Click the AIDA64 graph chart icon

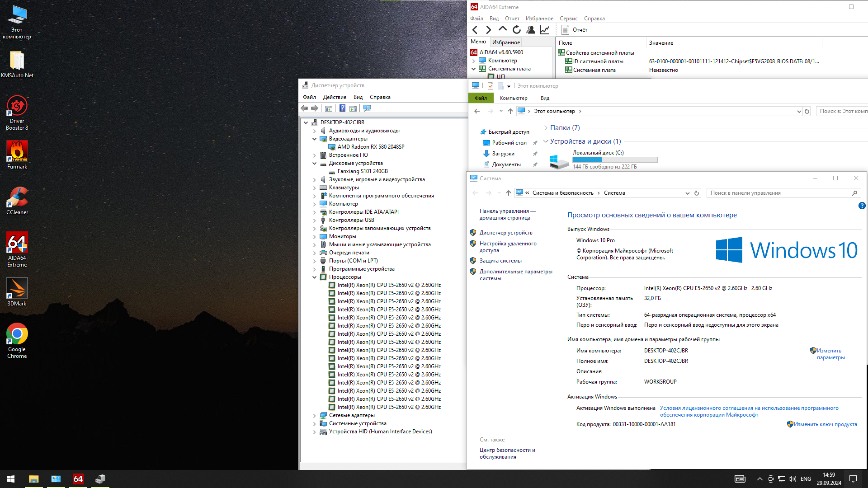tap(545, 30)
